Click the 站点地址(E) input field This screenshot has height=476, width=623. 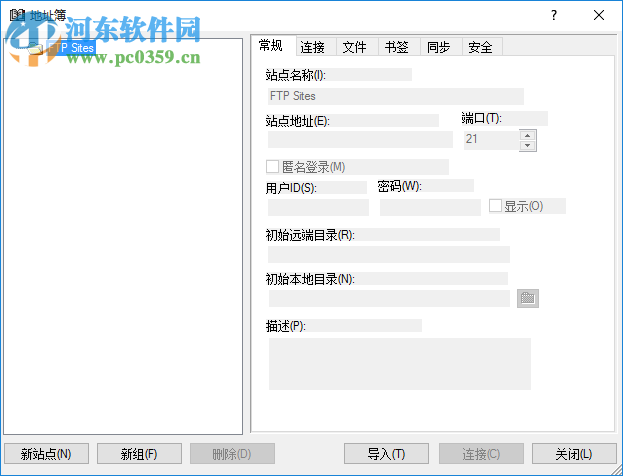360,139
